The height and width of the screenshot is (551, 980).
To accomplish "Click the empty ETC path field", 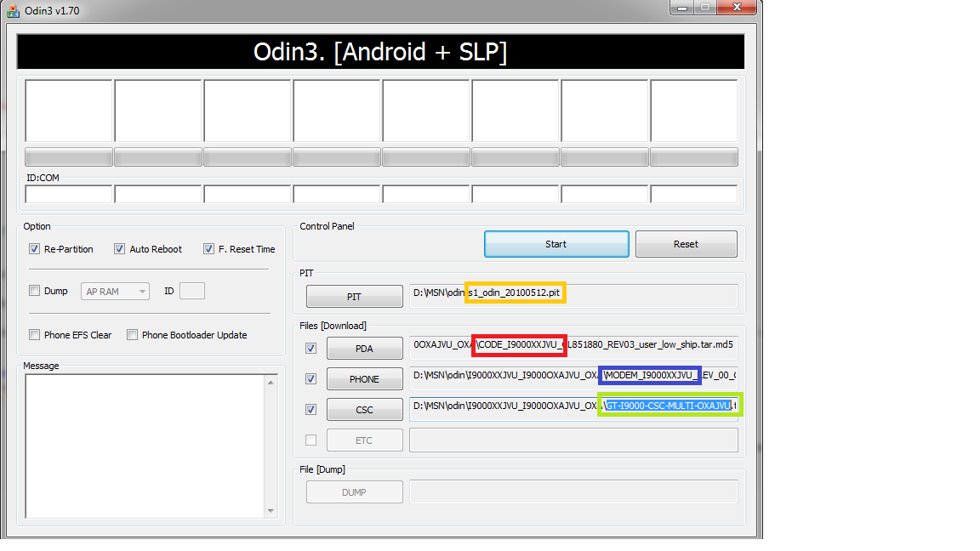I will (573, 440).
